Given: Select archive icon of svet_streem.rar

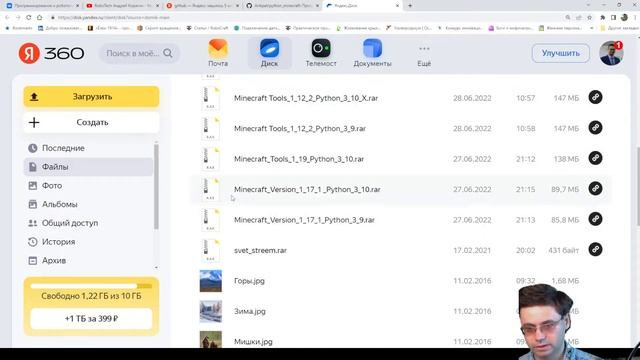Looking at the screenshot, I should pyautogui.click(x=211, y=250).
